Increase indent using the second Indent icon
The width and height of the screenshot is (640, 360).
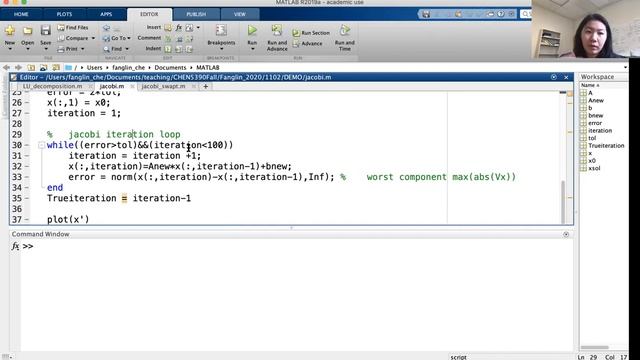(x=179, y=49)
